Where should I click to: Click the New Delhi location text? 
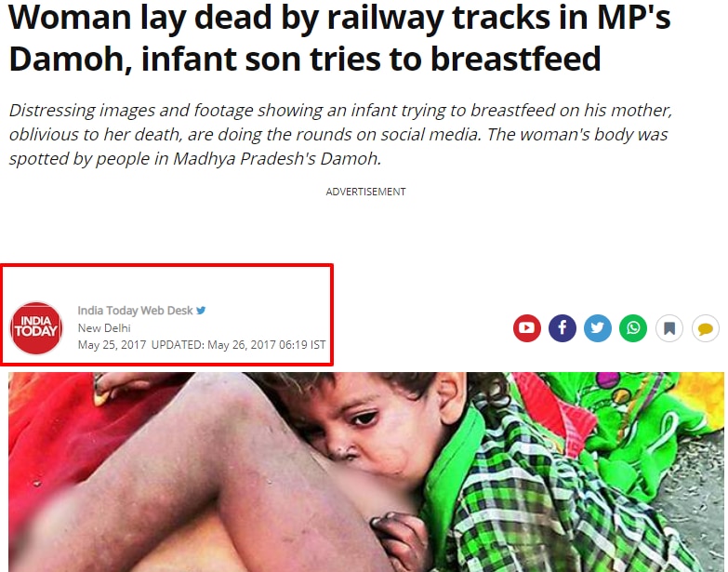click(104, 327)
